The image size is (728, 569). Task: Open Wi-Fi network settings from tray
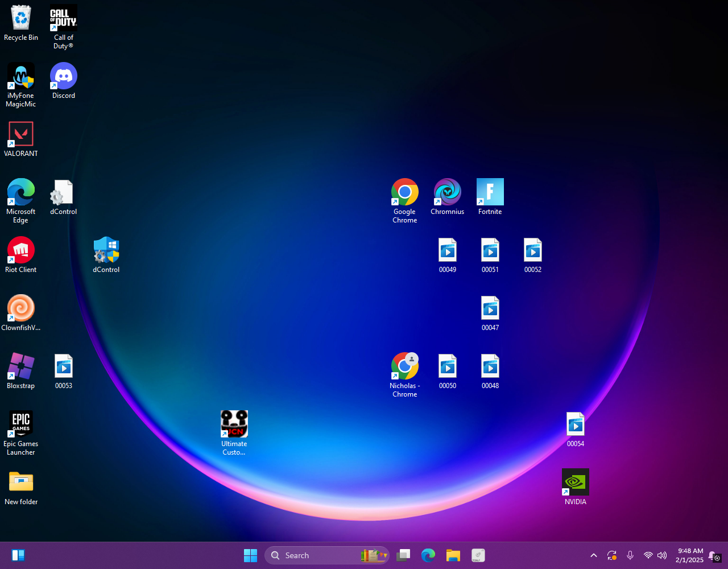648,555
